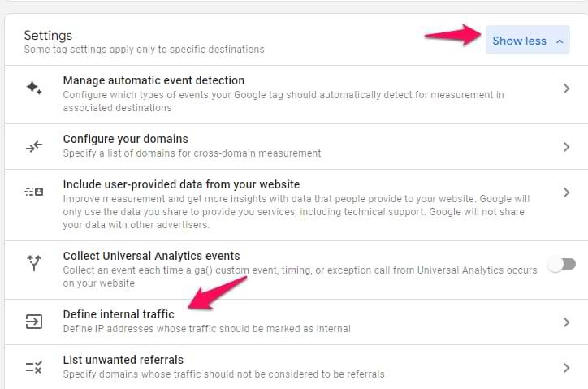Click the unwanted referrals list-X icon
This screenshot has height=389, width=588.
pos(34,367)
